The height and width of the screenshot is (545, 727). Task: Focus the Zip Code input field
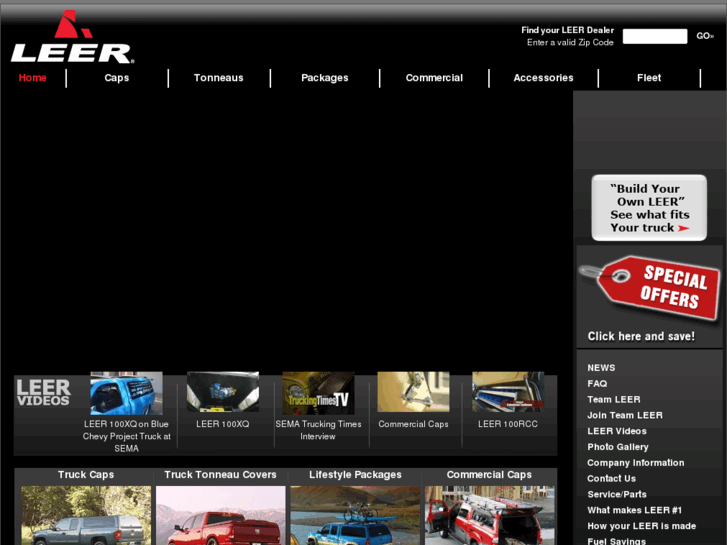click(655, 36)
